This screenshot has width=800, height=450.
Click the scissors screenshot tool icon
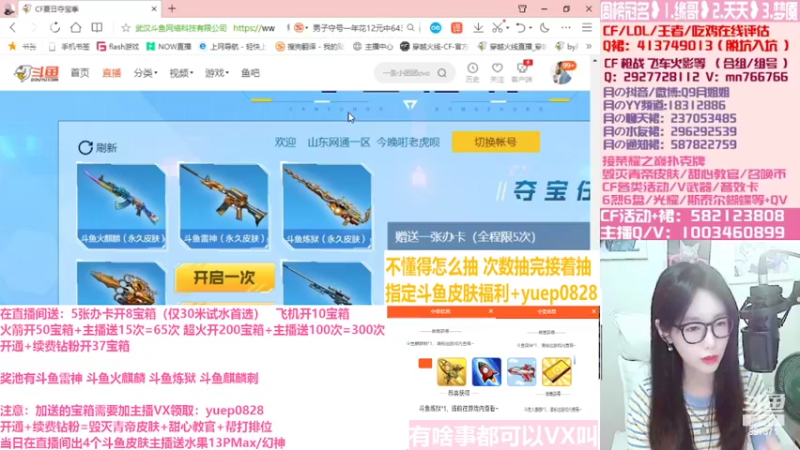pyautogui.click(x=497, y=28)
